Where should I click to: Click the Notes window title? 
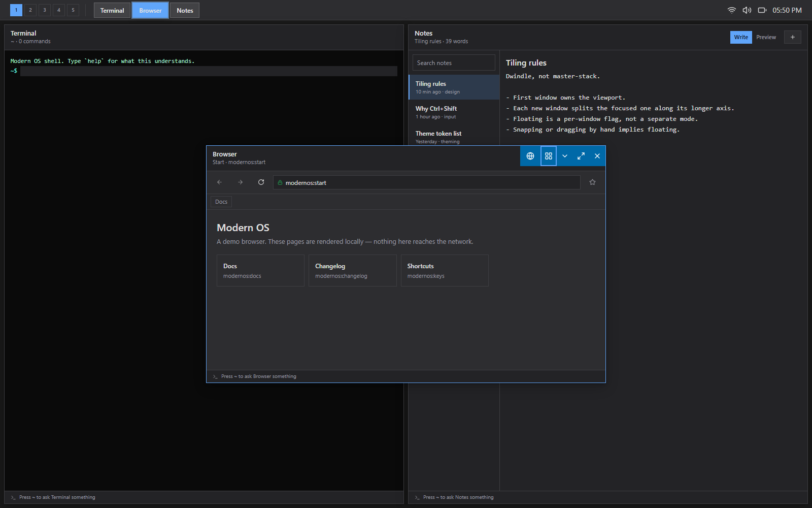coord(423,33)
